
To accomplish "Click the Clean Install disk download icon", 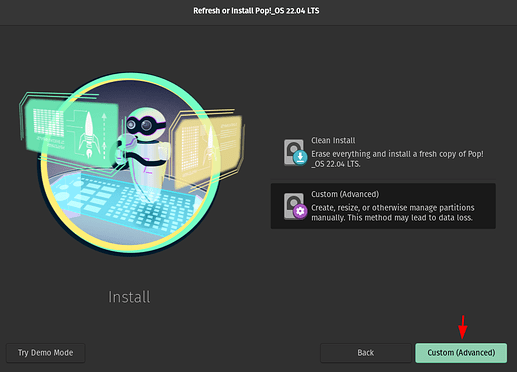I will point(295,153).
